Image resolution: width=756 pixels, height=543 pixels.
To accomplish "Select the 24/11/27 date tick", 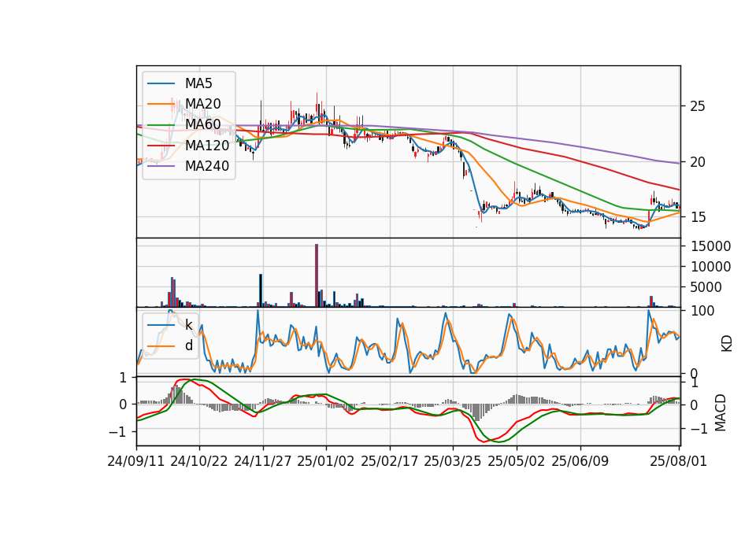I will point(263,461).
